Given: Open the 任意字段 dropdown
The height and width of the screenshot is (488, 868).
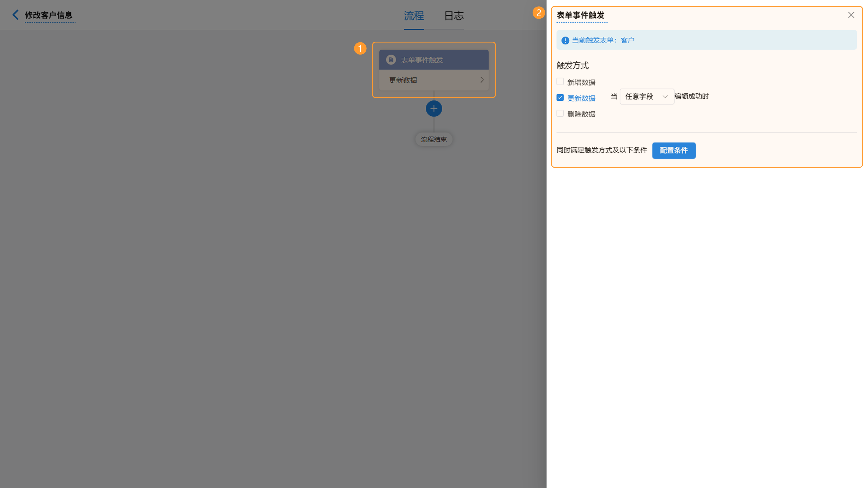Looking at the screenshot, I should coord(647,97).
